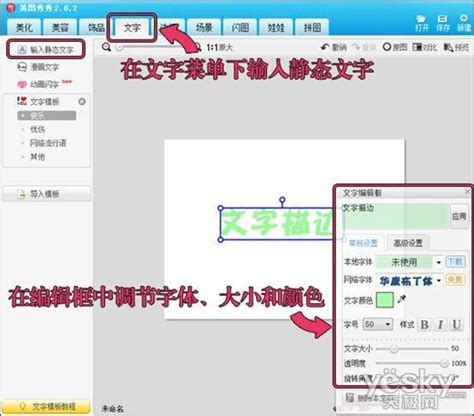The image size is (474, 416).
Task: Click 输入静态文字 button
Action: tap(46, 50)
